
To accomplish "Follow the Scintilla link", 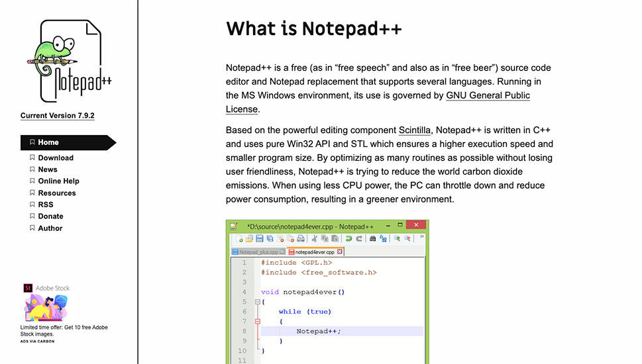I will pos(415,130).
